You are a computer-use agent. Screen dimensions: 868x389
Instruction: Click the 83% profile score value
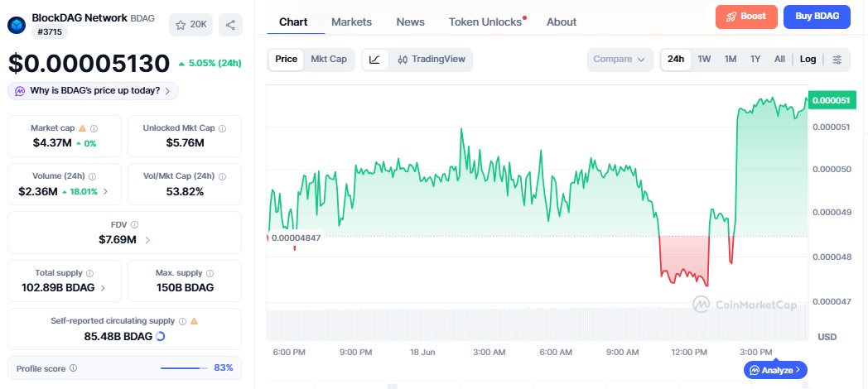click(x=224, y=368)
